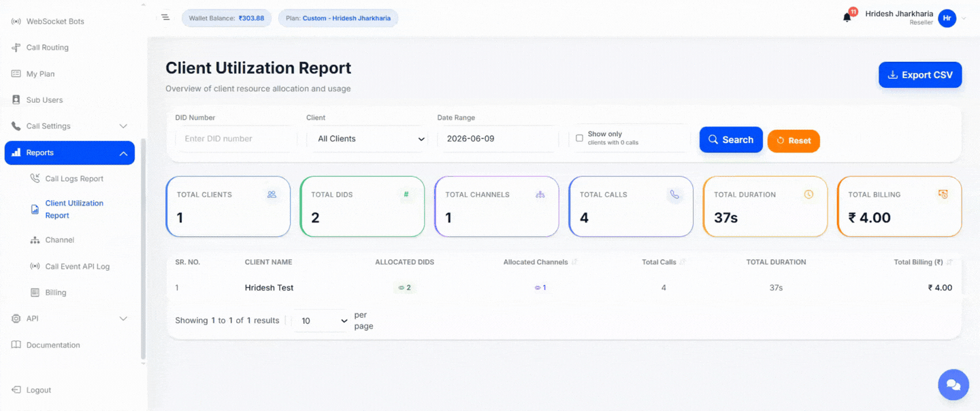
Task: Click the Logout link
Action: point(39,390)
